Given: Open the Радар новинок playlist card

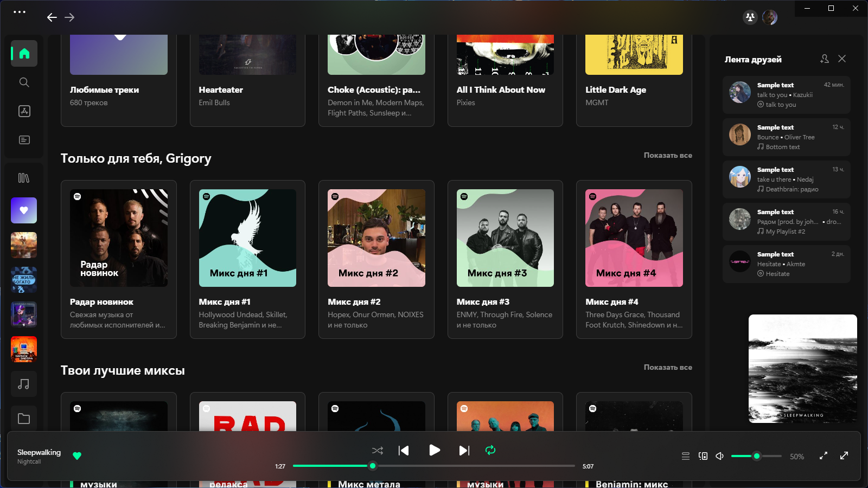Looking at the screenshot, I should click(x=119, y=259).
